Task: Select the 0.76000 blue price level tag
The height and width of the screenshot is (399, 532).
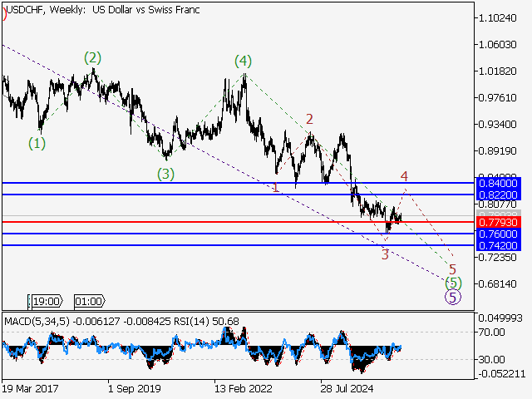Action: point(499,234)
